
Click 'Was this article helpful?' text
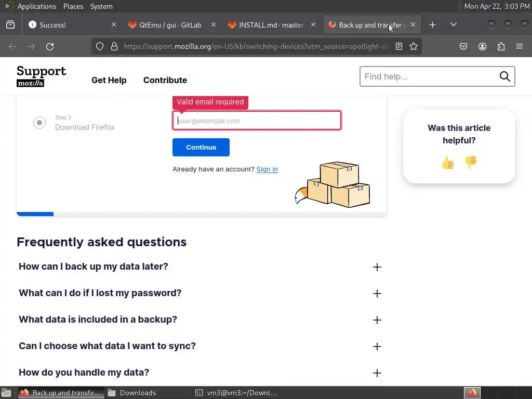[459, 134]
